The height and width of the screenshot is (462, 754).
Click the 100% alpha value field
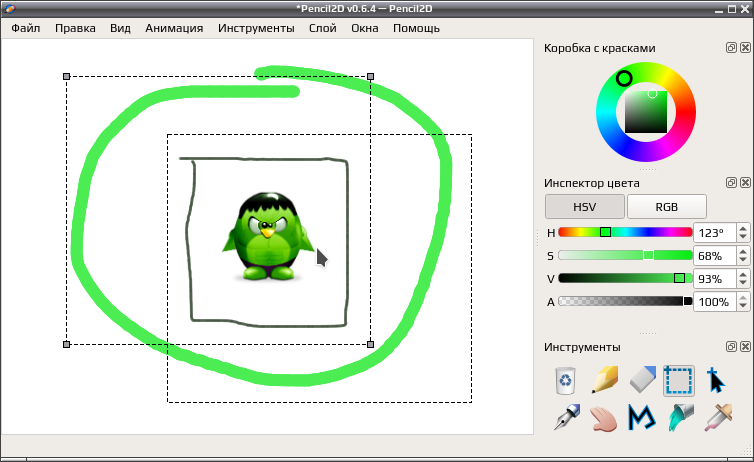pyautogui.click(x=715, y=302)
